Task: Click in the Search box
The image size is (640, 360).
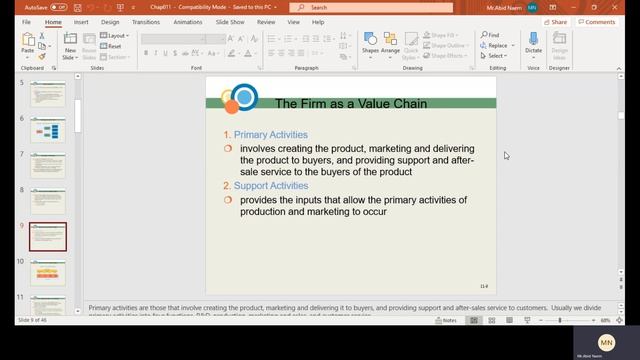Action: [371, 7]
